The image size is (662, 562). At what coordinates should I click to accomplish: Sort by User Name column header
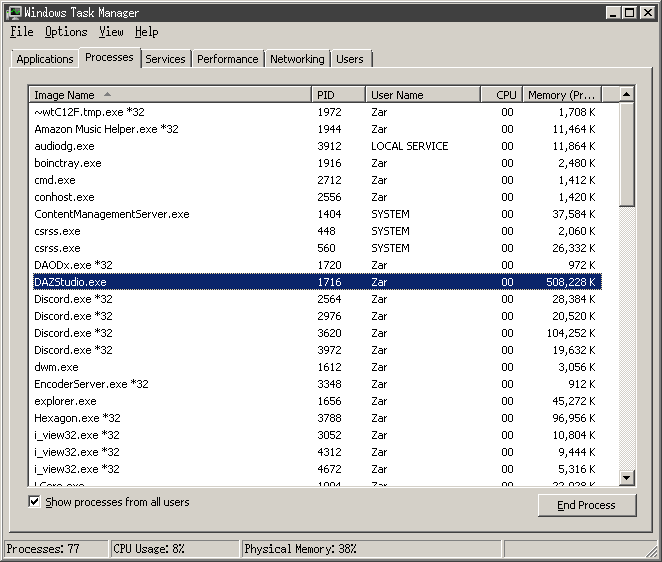[423, 95]
